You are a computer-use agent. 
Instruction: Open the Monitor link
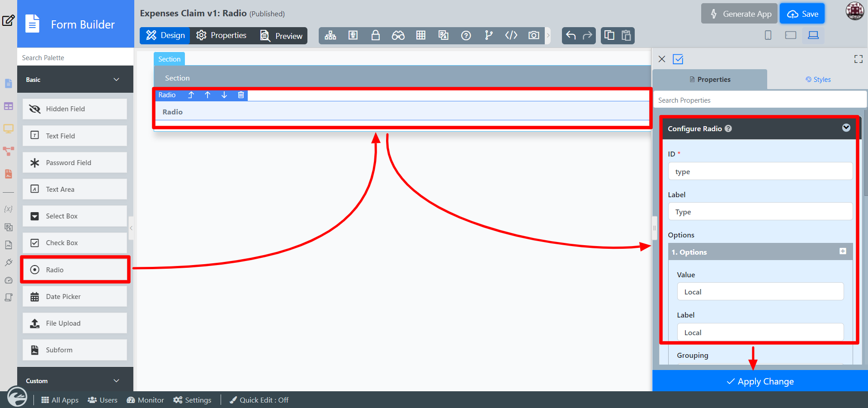click(145, 400)
